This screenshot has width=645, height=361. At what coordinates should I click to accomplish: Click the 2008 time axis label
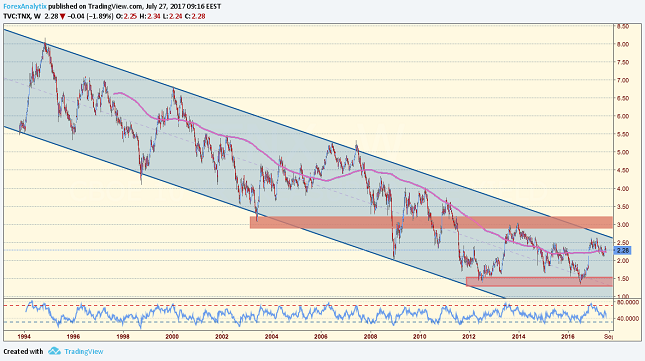(x=371, y=336)
